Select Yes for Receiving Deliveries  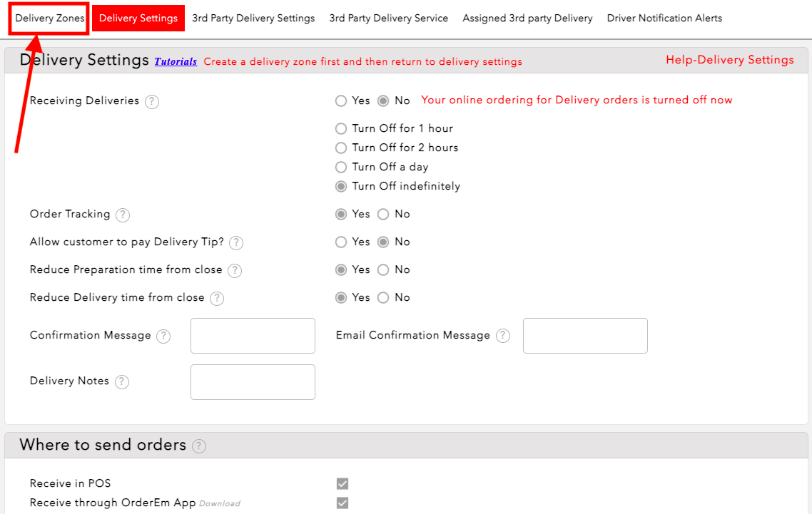pos(341,101)
